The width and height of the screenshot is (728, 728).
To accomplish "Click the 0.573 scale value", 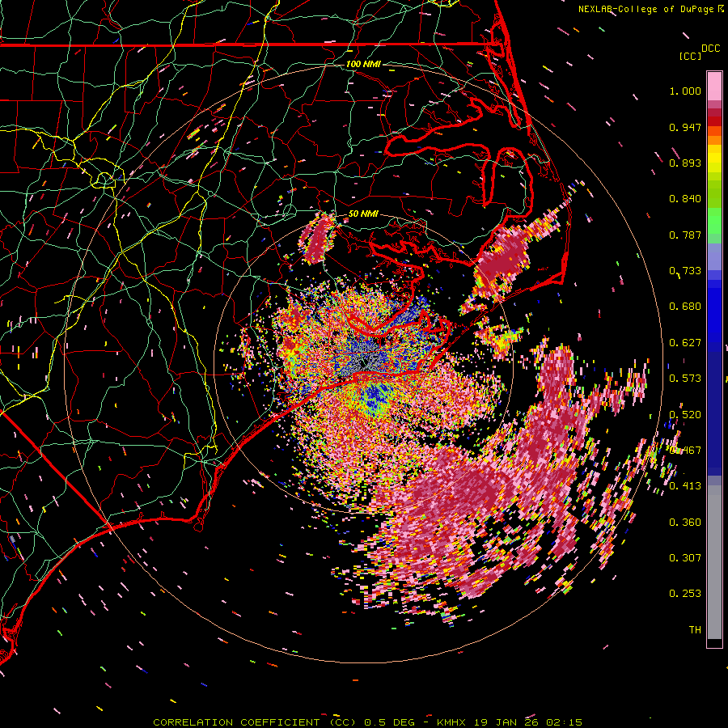I will coord(685,379).
